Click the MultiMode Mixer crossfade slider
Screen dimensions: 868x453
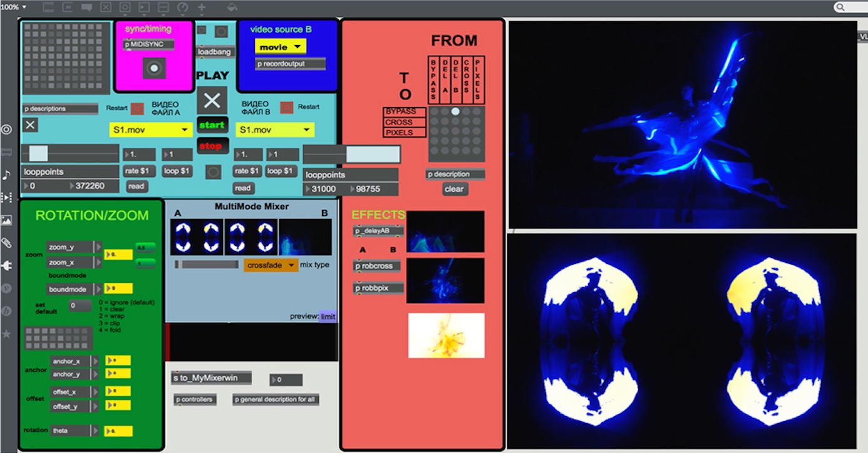(207, 265)
